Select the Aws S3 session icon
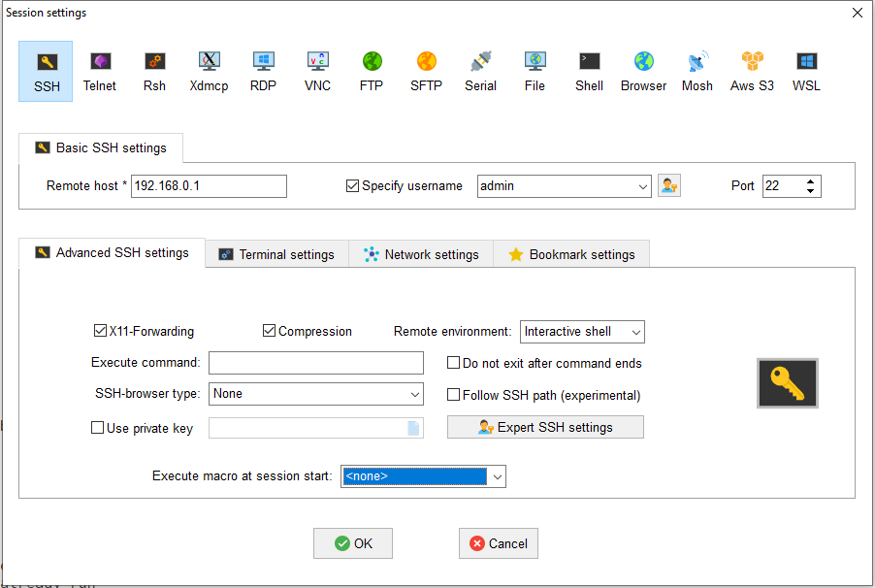The image size is (875, 588). click(x=752, y=71)
